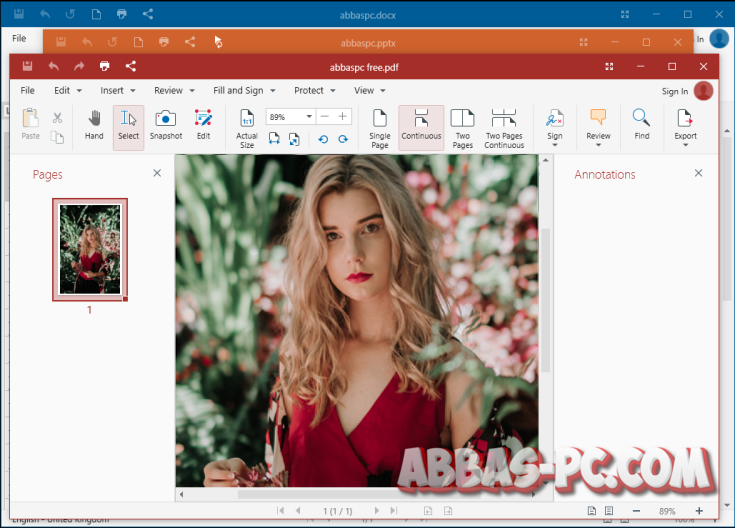
Task: Copy selection with the copy icon
Action: click(x=57, y=137)
